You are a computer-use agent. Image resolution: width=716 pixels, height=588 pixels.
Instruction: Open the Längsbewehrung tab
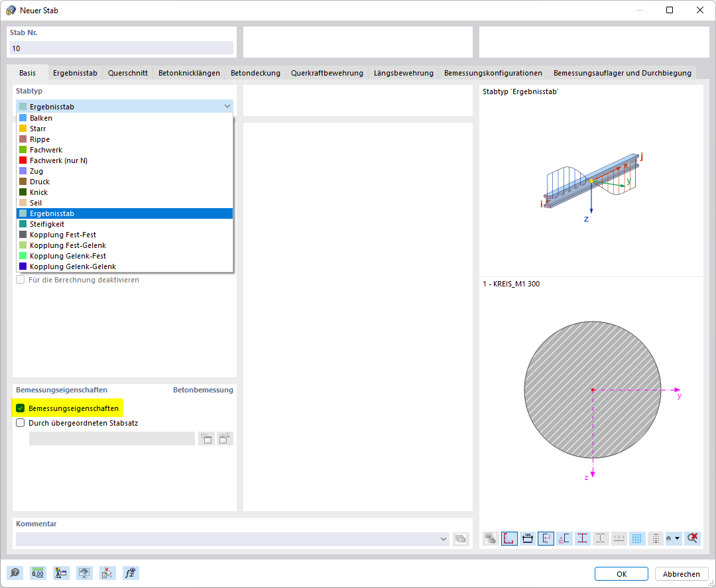coord(404,73)
